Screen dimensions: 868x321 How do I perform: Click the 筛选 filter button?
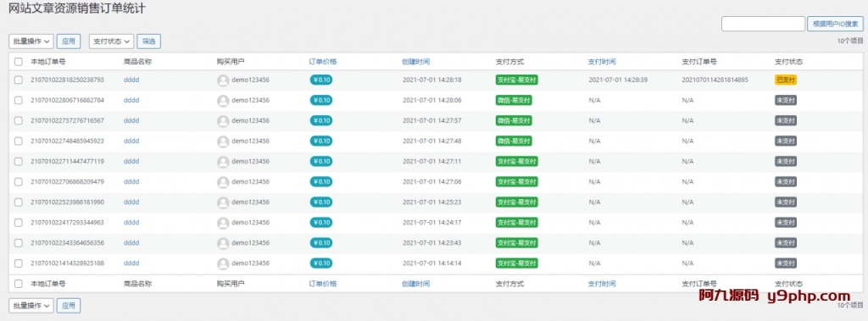[x=149, y=42]
